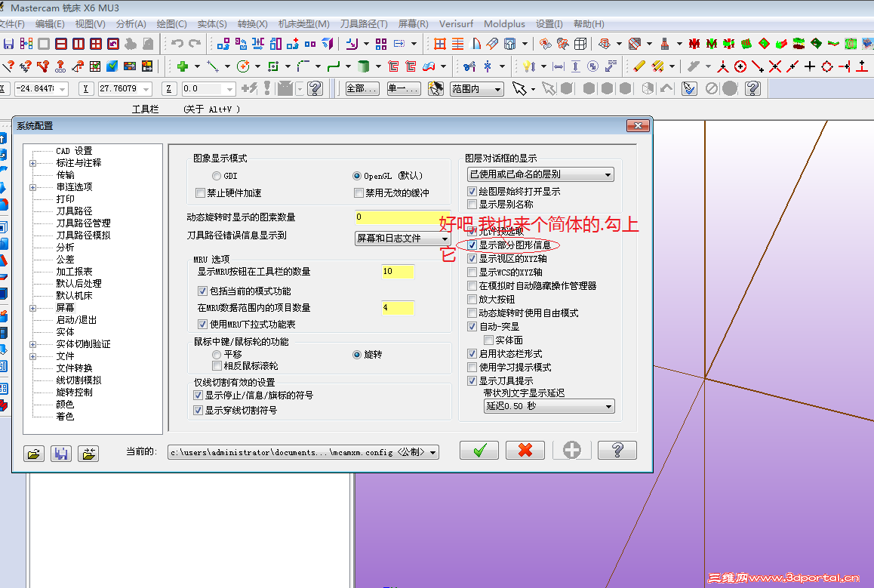Toggle the 使用学习提示模式 checkbox
Viewport: 874px width, 588px height.
coord(472,368)
